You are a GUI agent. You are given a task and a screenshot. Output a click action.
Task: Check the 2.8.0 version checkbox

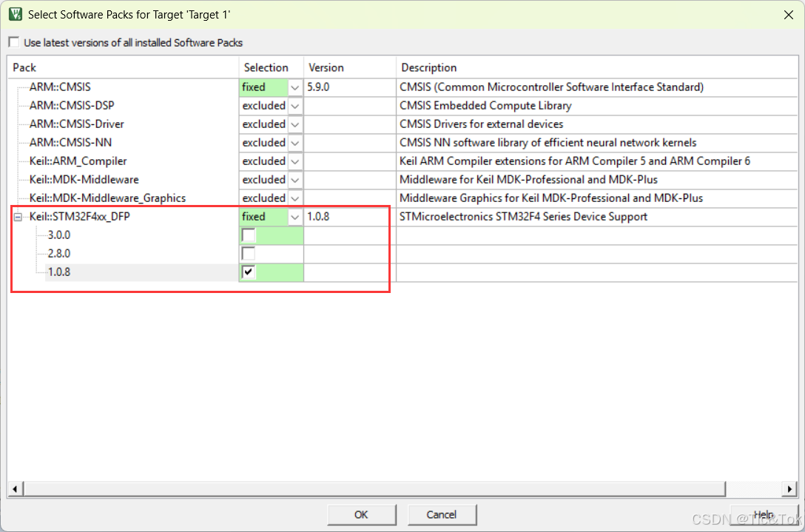coord(249,254)
